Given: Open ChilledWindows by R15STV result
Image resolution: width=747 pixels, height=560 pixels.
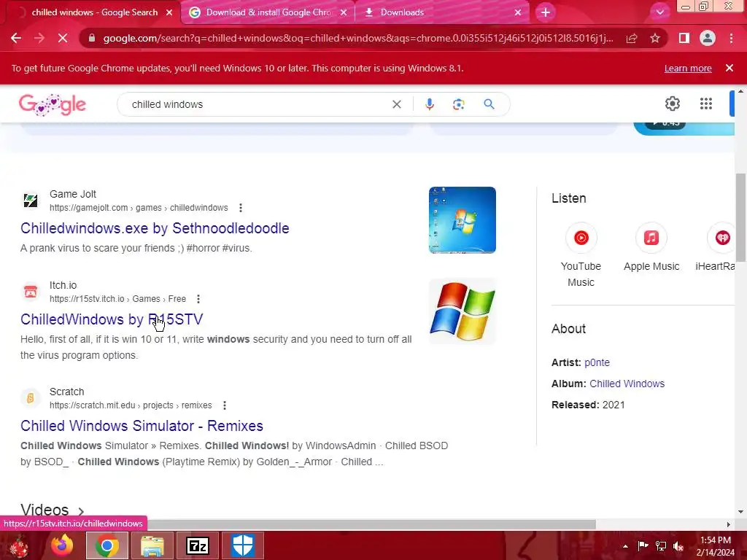Looking at the screenshot, I should [112, 319].
